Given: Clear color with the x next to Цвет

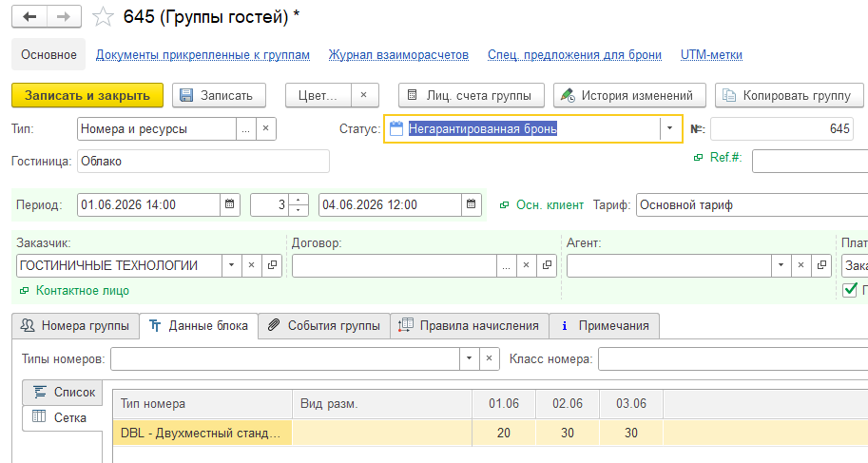Looking at the screenshot, I should pos(364,95).
